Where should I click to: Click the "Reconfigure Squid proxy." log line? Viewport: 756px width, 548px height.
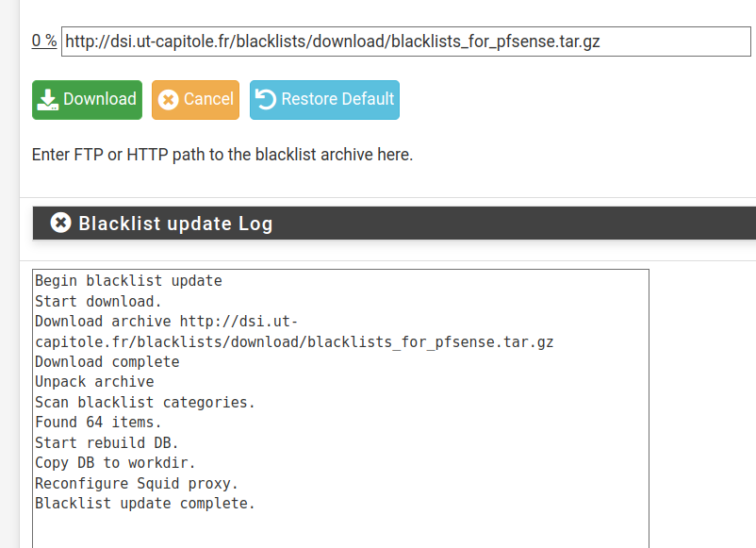137,484
